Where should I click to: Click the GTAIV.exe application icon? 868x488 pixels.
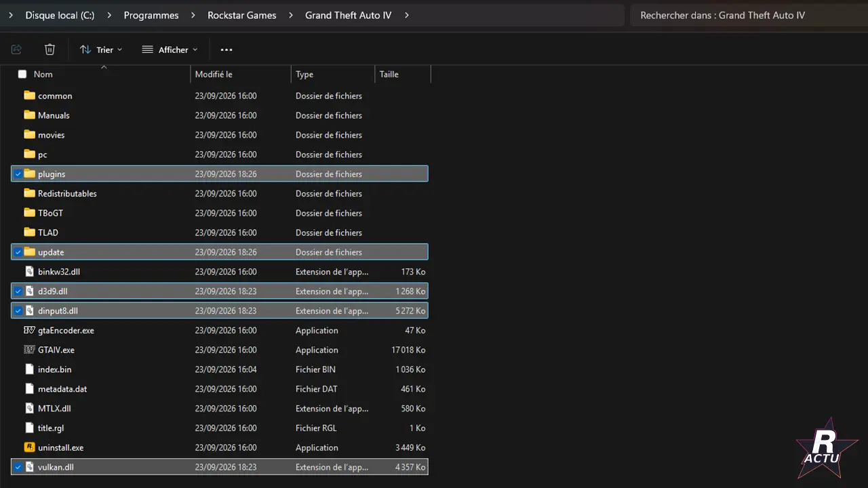coord(29,350)
